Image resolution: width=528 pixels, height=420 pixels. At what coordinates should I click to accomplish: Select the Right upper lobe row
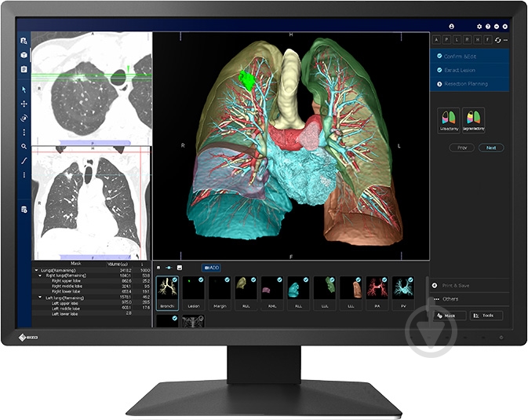[x=92, y=281]
